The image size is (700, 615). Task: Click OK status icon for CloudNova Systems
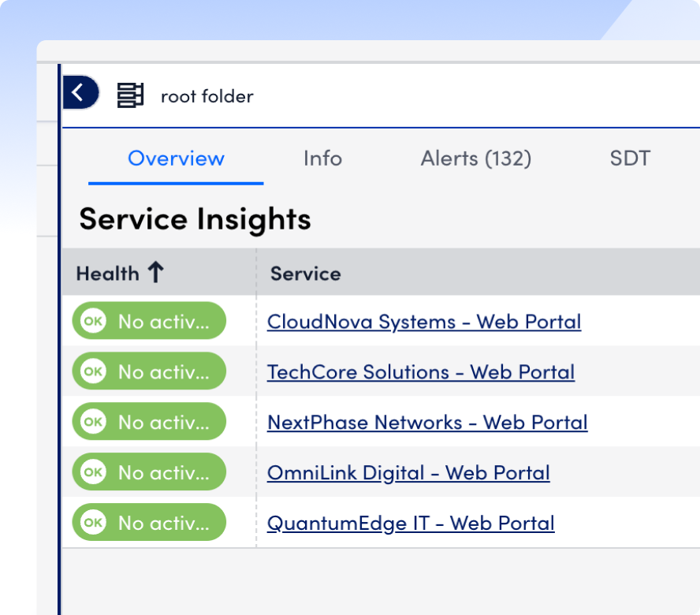[93, 322]
